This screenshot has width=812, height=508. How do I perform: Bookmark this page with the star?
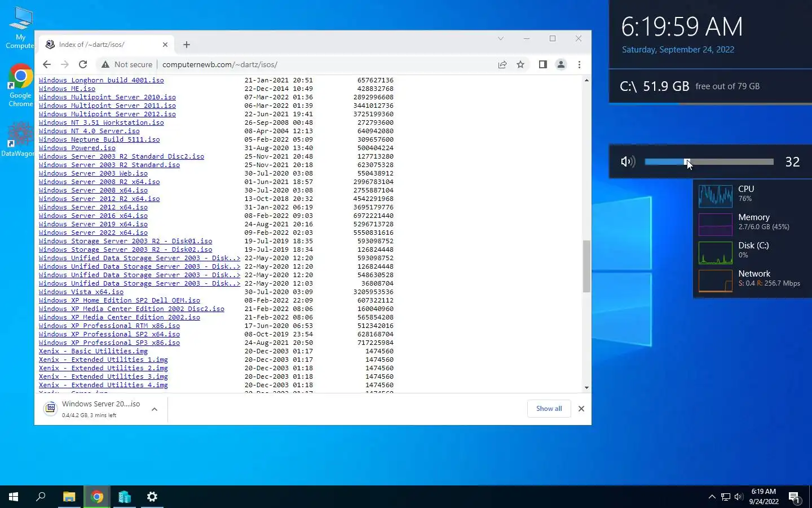point(520,64)
